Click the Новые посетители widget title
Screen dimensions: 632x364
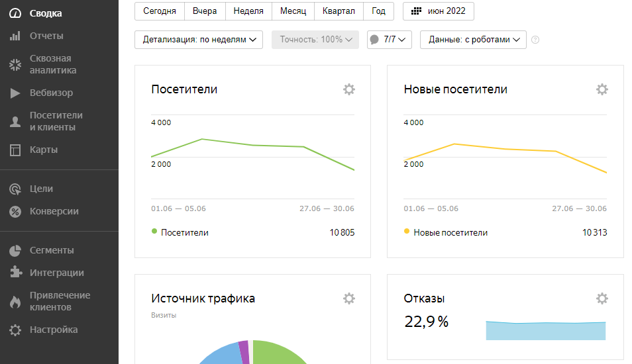tap(456, 89)
